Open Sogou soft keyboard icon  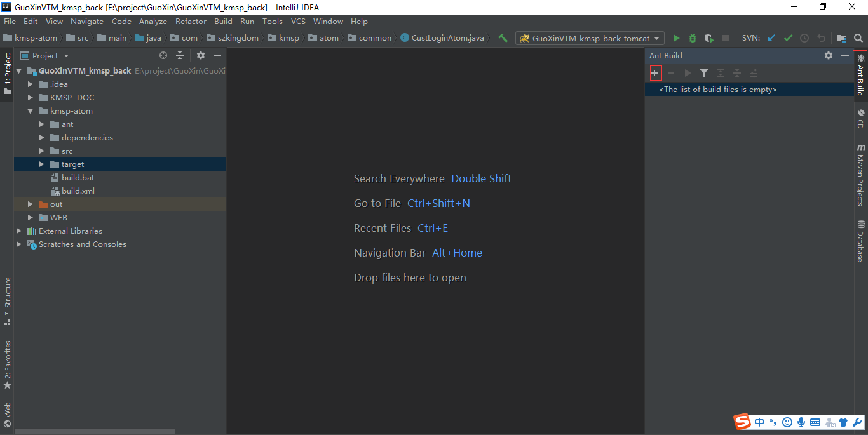pos(815,422)
